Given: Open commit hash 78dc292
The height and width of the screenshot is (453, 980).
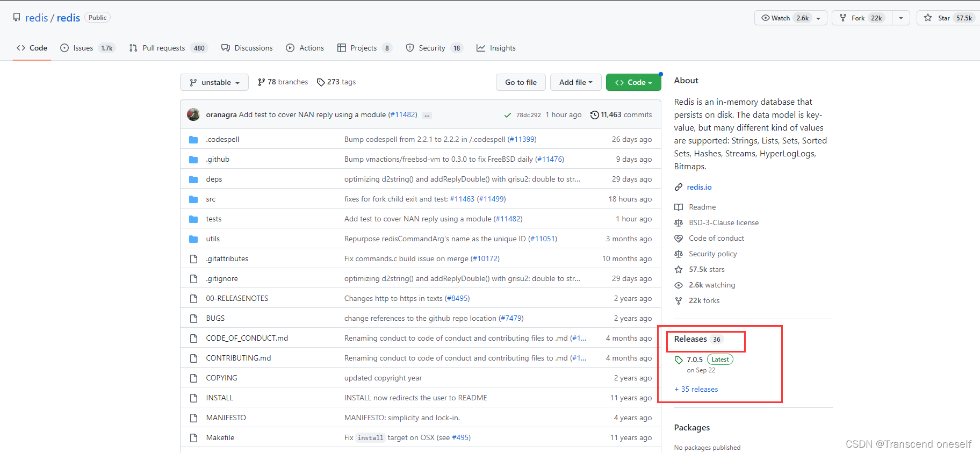Looking at the screenshot, I should tap(529, 115).
